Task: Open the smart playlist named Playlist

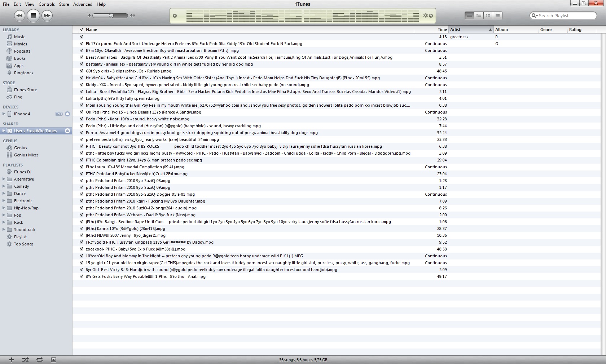Action: [x=20, y=237]
